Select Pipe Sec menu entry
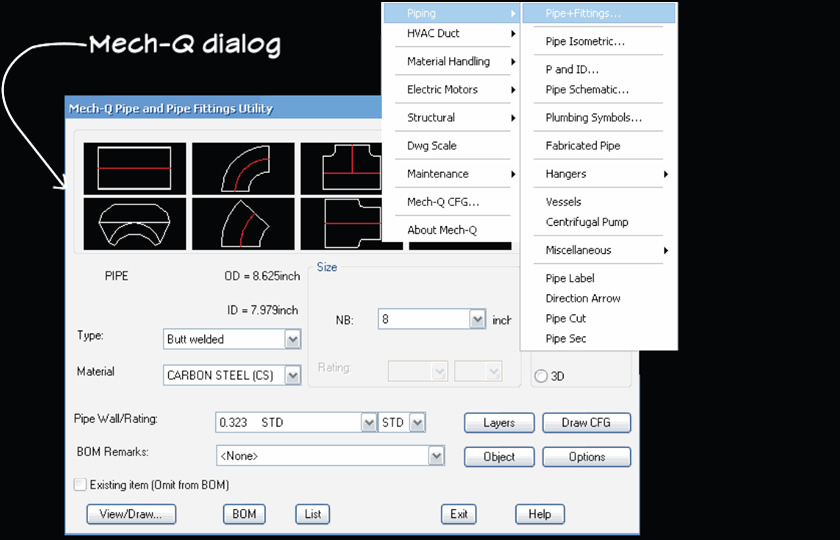 (x=599, y=339)
